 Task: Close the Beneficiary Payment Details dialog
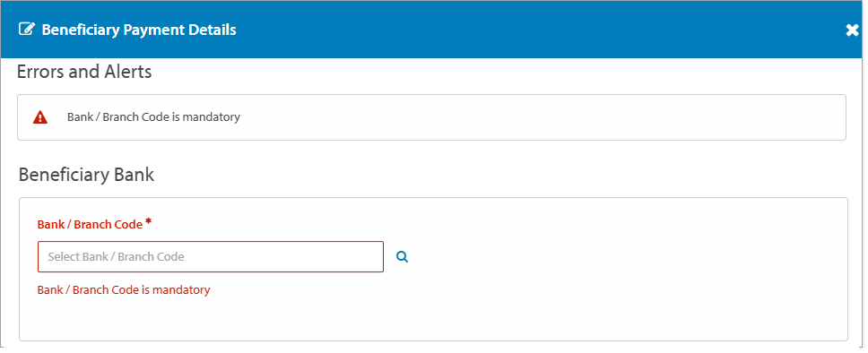click(853, 30)
